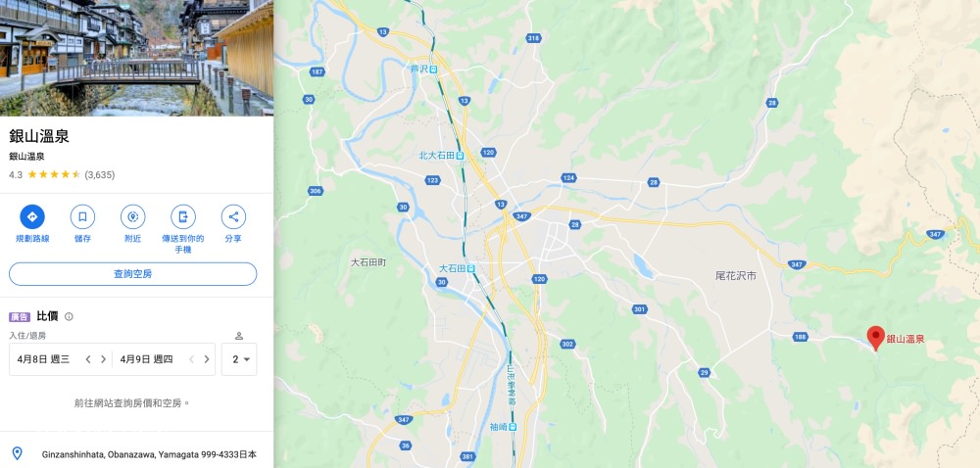Viewport: 980px width, 468px height.
Task: Select the 大石田 station icon on map
Action: click(470, 268)
